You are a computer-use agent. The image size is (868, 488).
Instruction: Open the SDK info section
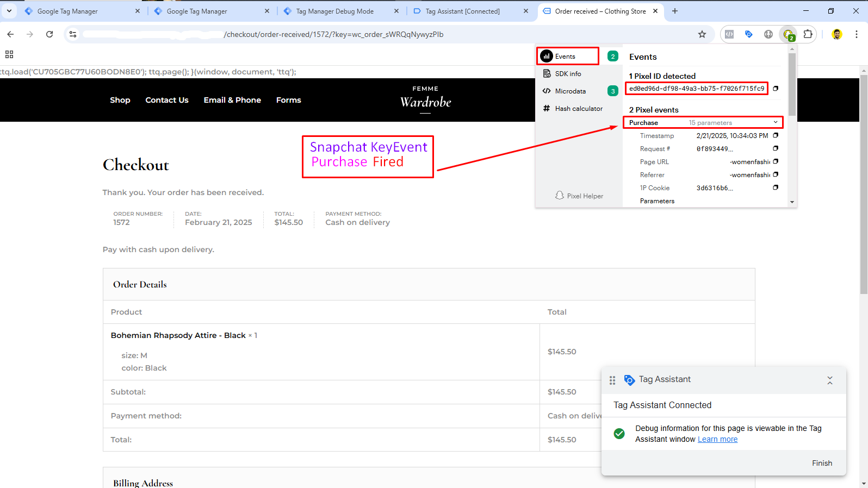point(568,74)
